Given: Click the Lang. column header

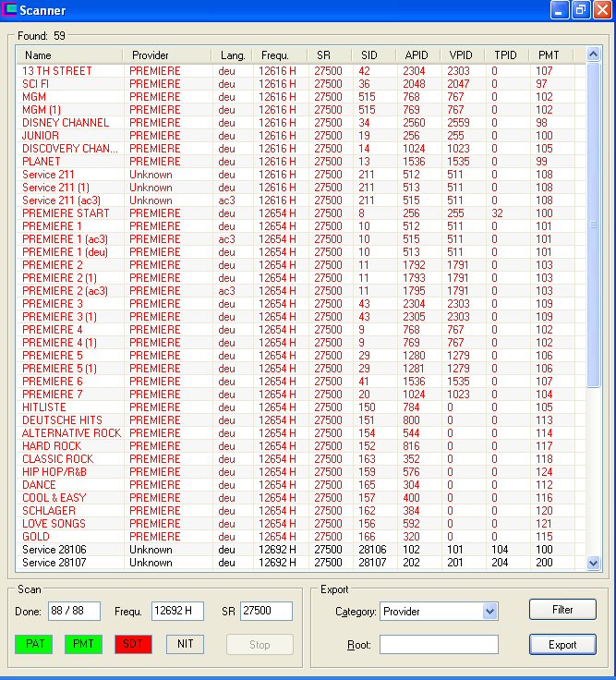Looking at the screenshot, I should (x=233, y=55).
